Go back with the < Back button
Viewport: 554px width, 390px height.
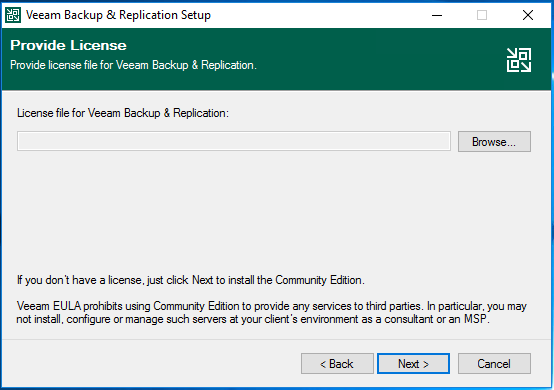point(337,364)
